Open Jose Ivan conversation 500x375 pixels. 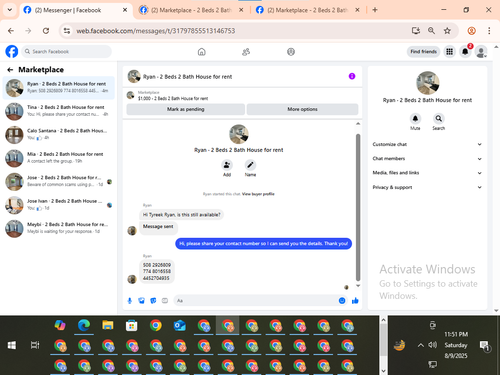coord(59,205)
